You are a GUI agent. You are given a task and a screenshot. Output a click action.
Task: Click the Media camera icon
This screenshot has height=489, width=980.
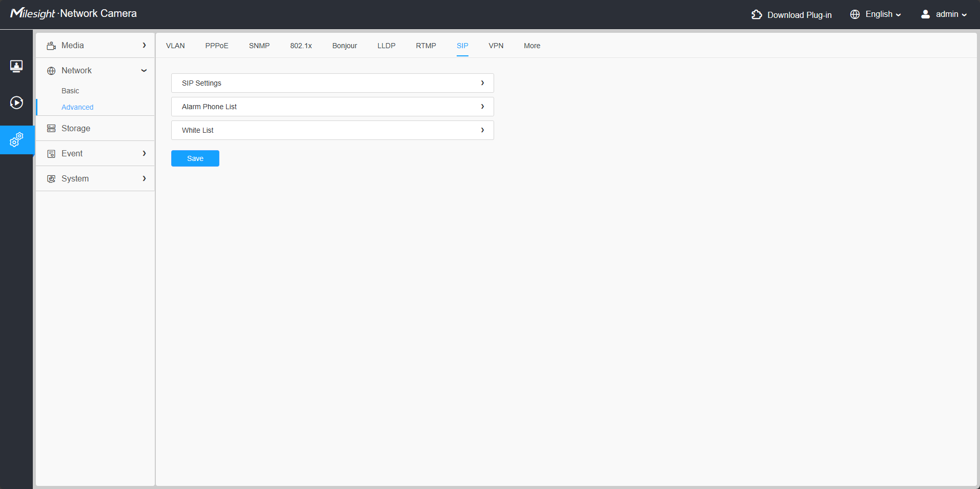click(51, 46)
